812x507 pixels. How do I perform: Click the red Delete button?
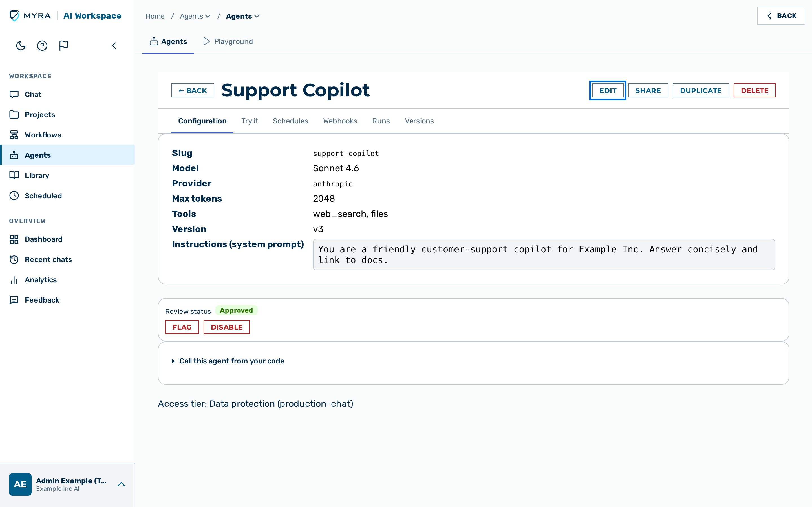tap(754, 90)
